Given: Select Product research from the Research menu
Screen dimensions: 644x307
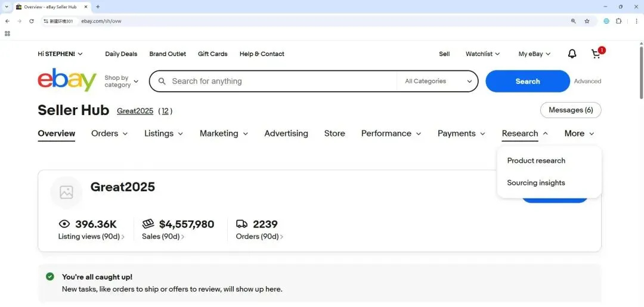Looking at the screenshot, I should coord(536,160).
